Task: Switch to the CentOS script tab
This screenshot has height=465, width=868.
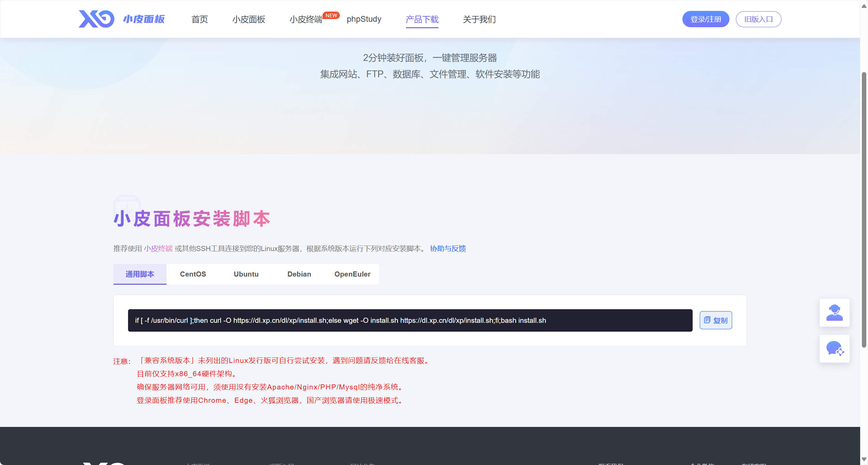Action: coord(193,274)
